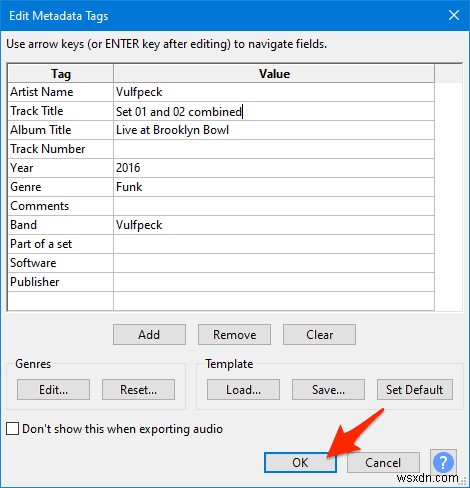
Task: Select the "Track Title" tag cell
Action: pos(60,111)
